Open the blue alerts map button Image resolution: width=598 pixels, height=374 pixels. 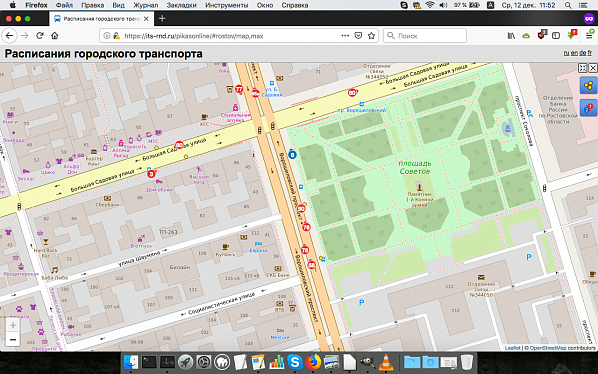588,108
